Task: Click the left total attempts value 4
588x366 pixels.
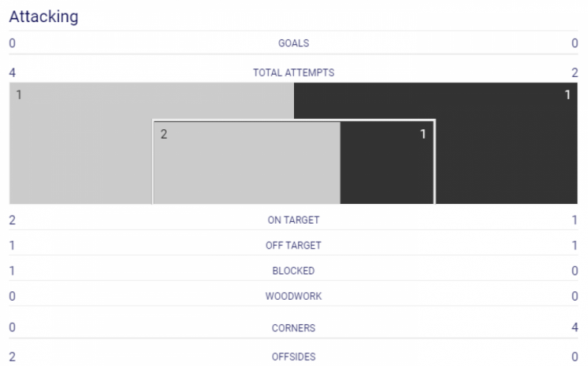Action: [x=13, y=72]
